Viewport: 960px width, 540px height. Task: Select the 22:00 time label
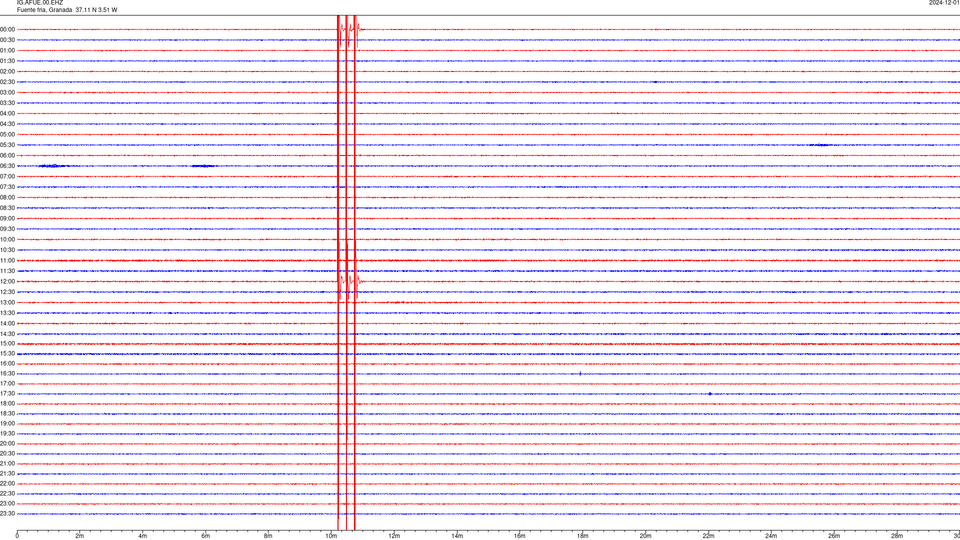coord(7,484)
